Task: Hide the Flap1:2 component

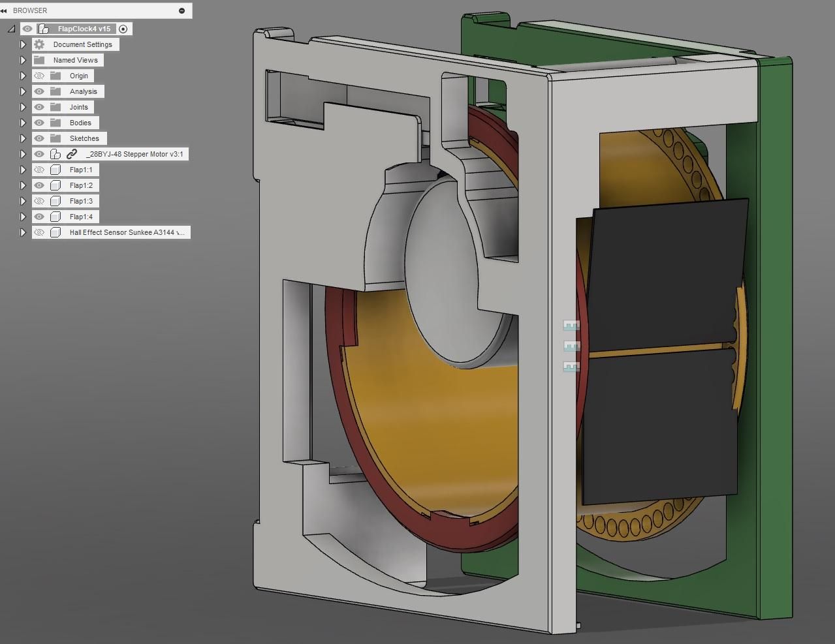Action: (39, 185)
